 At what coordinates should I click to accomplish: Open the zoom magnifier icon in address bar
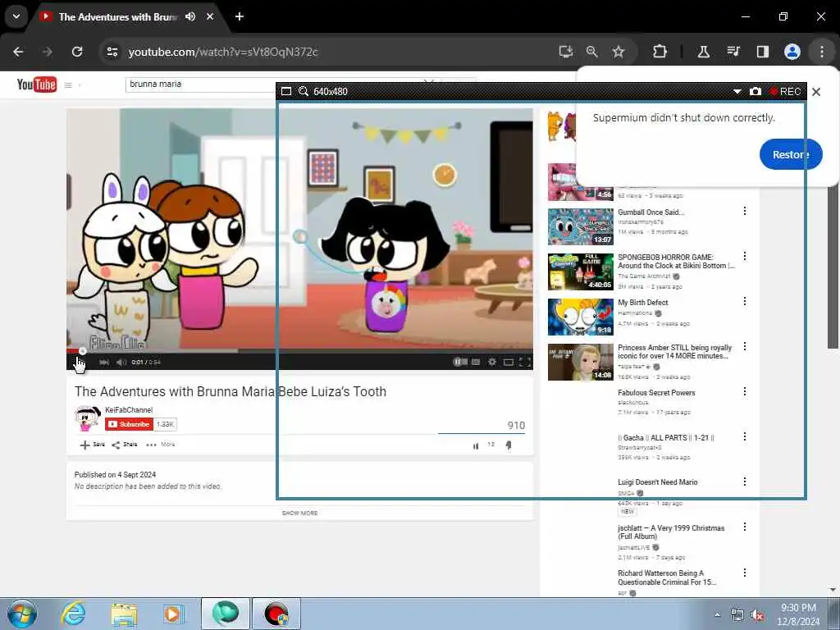[x=592, y=52]
